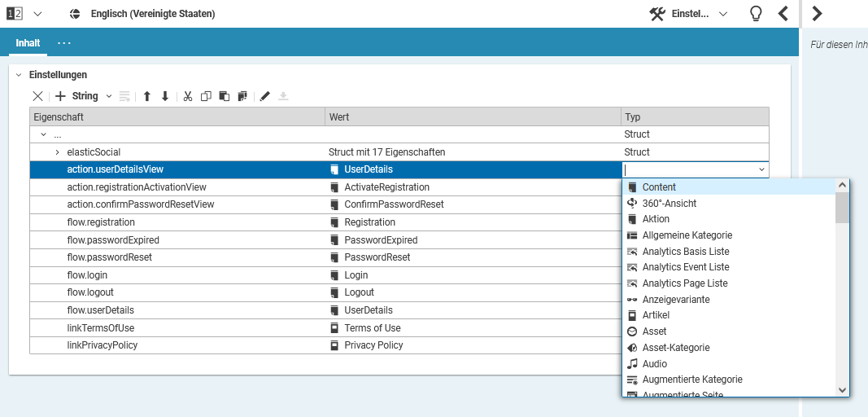Select 'Analytics Event Liste' in dropdown list
868x417 pixels.
tap(685, 267)
